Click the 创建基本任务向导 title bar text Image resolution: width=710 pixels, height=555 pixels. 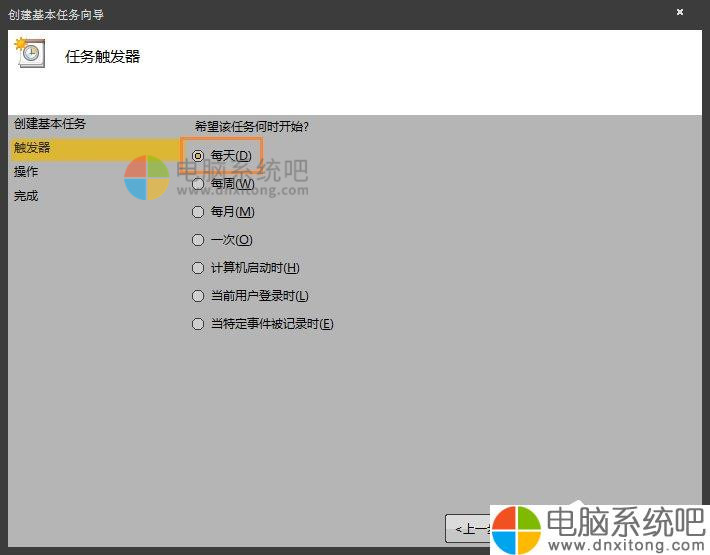pos(56,15)
